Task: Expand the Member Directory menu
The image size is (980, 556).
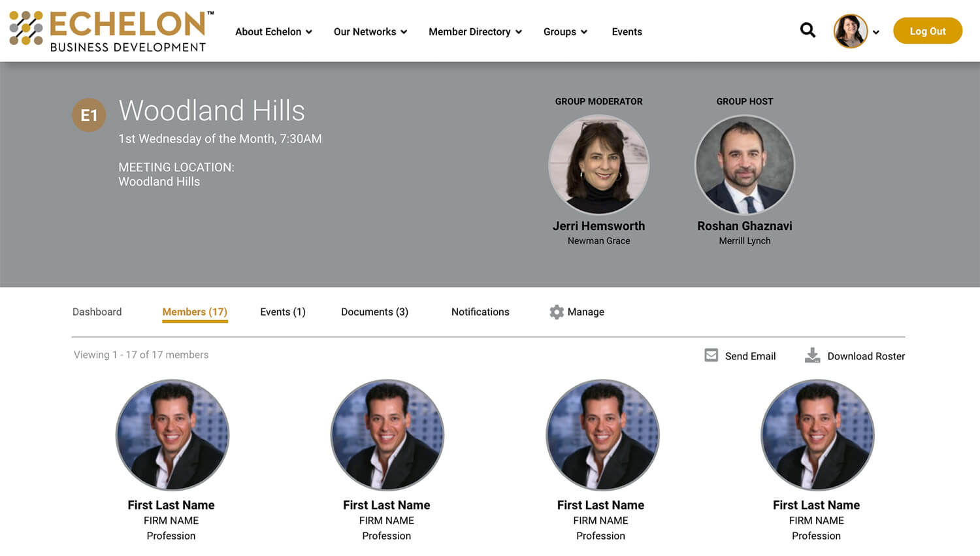Action: coord(475,31)
